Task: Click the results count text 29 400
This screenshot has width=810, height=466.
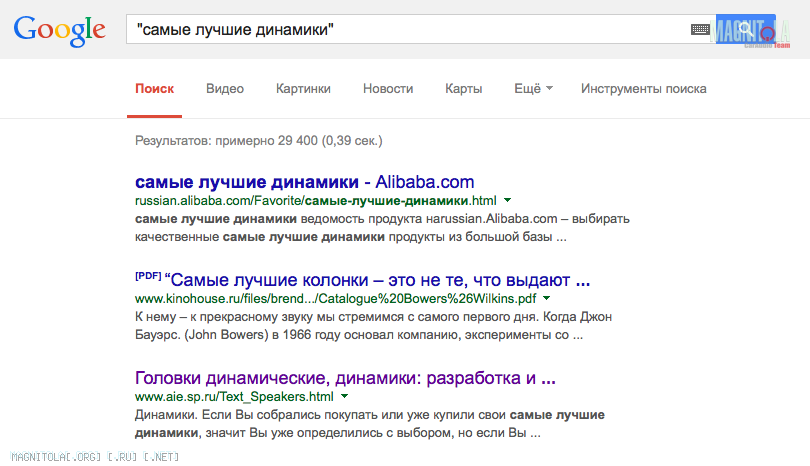Action: (x=298, y=141)
